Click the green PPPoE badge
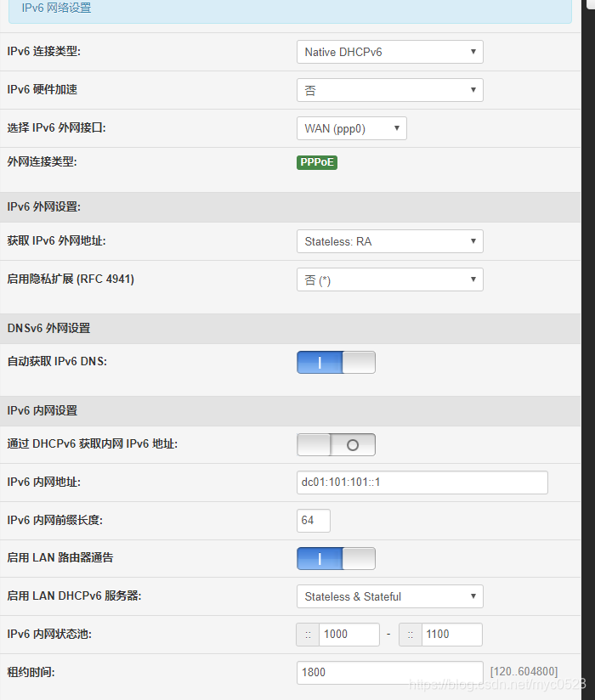The image size is (595, 700). coord(317,162)
